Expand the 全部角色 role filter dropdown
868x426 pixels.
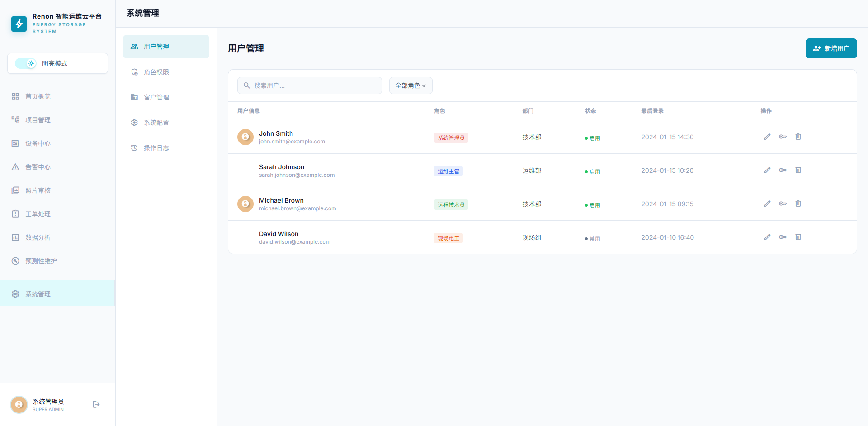[x=410, y=85]
